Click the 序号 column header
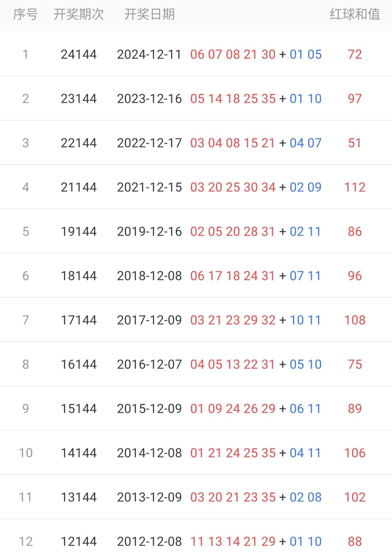 pos(25,15)
